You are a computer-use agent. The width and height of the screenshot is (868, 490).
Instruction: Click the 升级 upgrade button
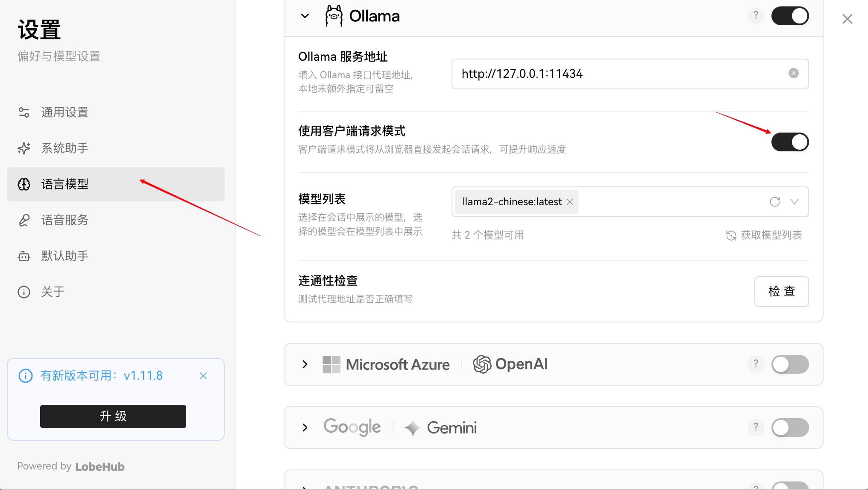[113, 416]
